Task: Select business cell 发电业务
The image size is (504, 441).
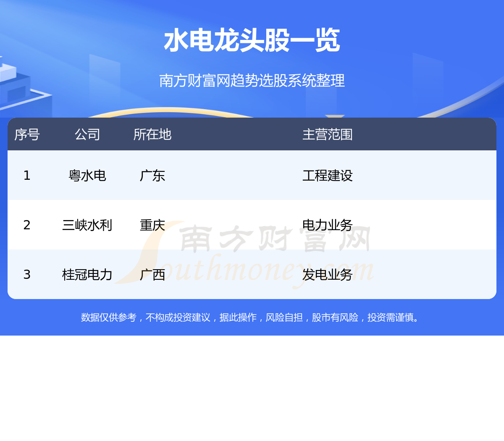Action: (x=328, y=274)
